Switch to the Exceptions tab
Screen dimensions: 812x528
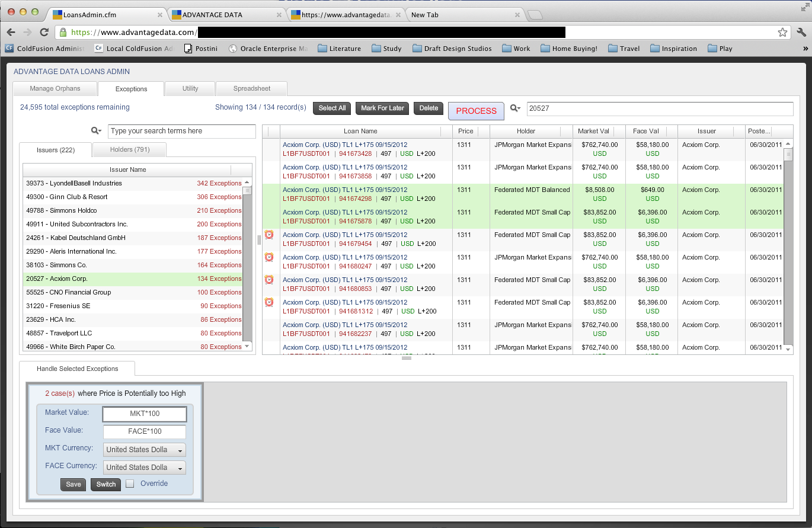click(132, 89)
